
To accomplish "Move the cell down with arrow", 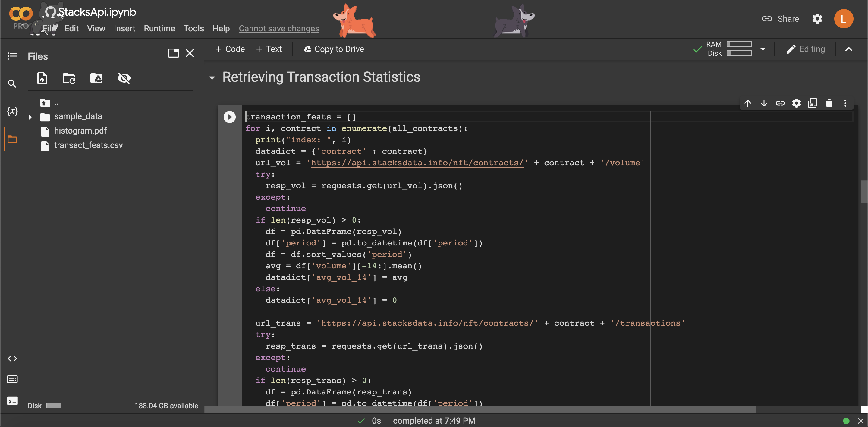I will click(x=764, y=103).
